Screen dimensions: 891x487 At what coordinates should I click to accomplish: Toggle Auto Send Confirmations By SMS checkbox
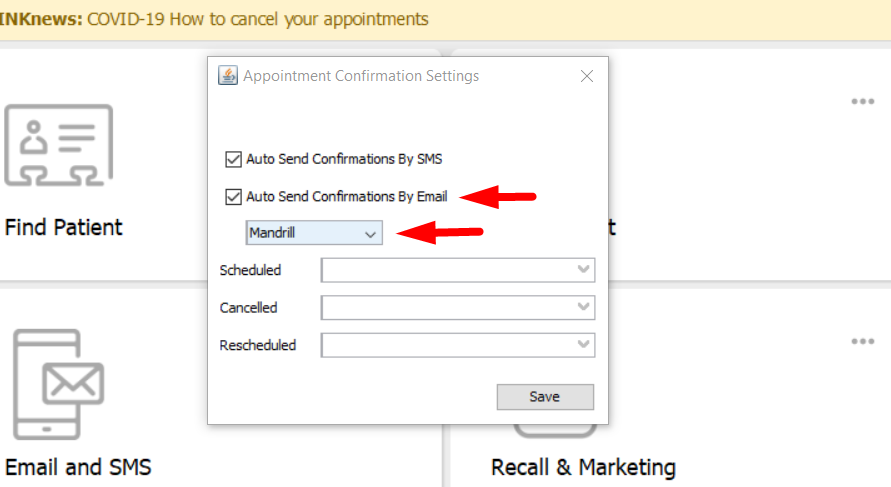[234, 159]
